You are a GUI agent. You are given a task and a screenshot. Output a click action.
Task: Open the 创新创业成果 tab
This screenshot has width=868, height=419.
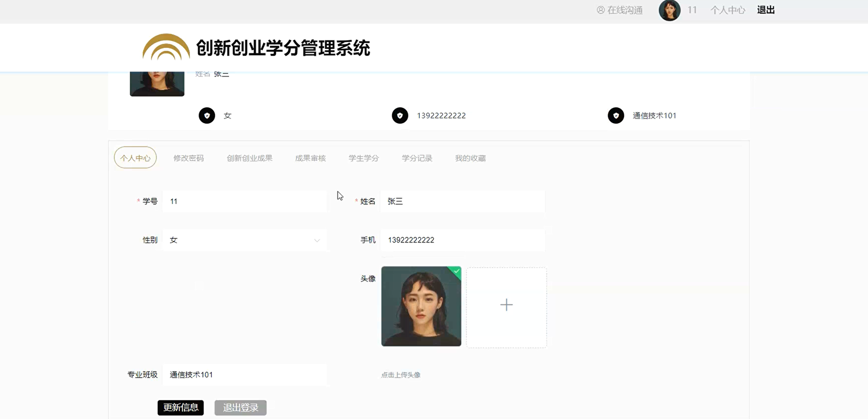[249, 158]
